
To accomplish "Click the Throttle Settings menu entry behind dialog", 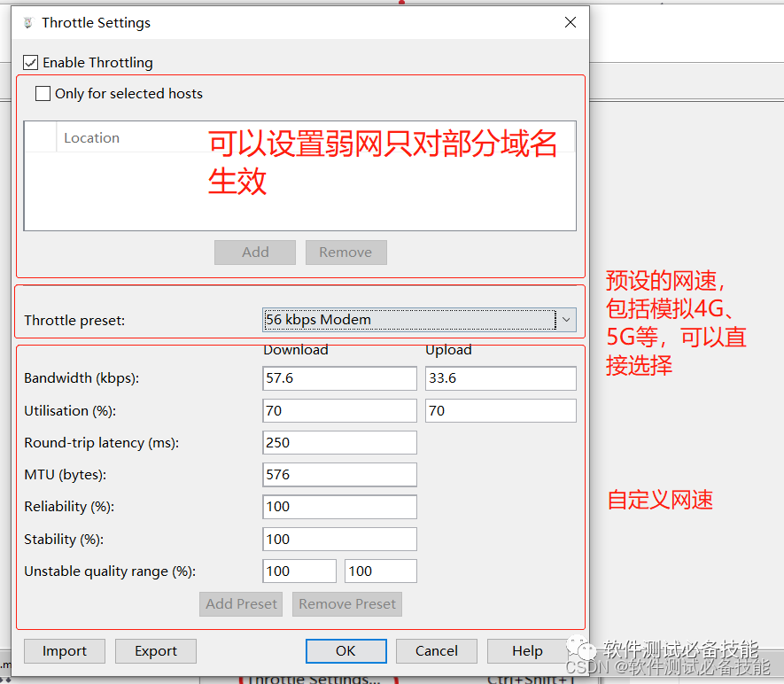I will pyautogui.click(x=314, y=680).
